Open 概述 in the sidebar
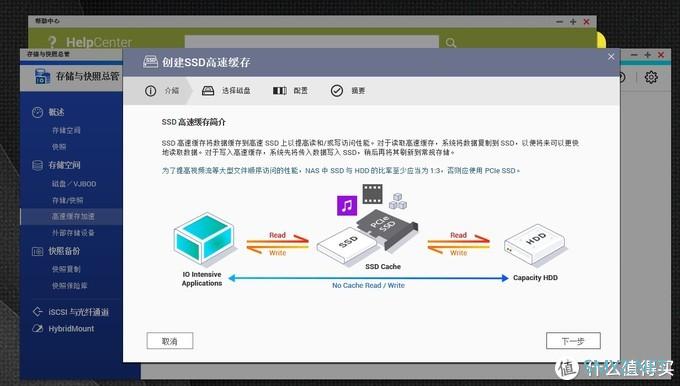 coord(56,112)
